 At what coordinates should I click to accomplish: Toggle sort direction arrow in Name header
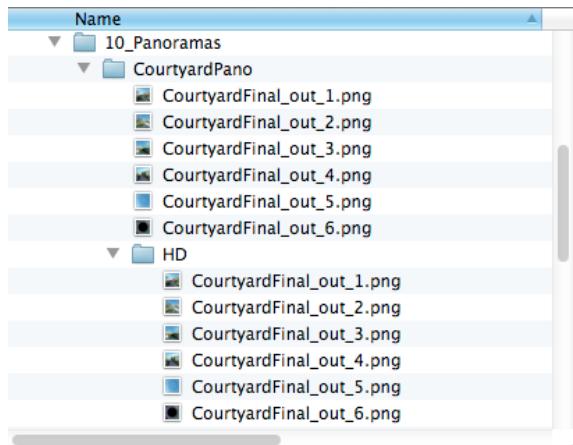pos(532,18)
